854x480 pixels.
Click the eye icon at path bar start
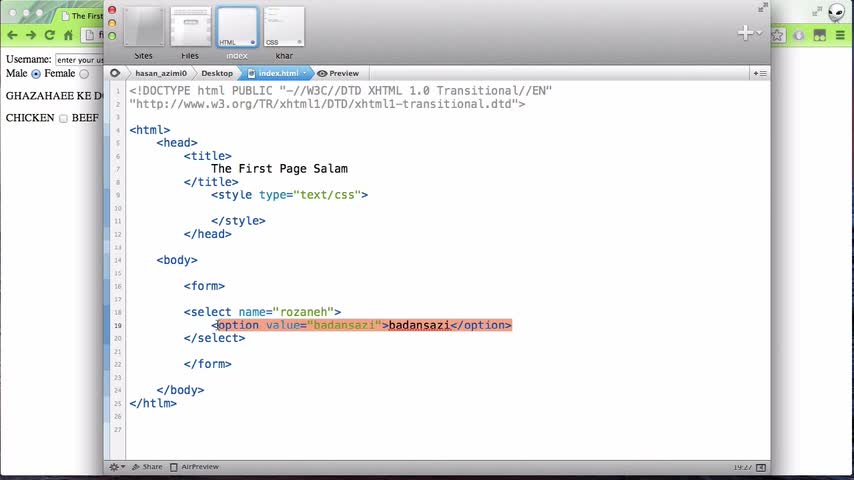(x=115, y=73)
